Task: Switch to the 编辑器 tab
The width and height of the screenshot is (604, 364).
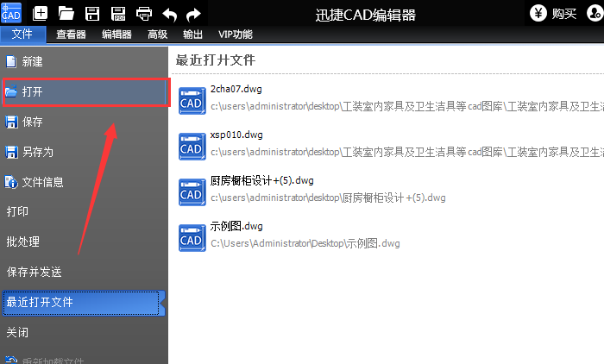Action: pyautogui.click(x=116, y=35)
